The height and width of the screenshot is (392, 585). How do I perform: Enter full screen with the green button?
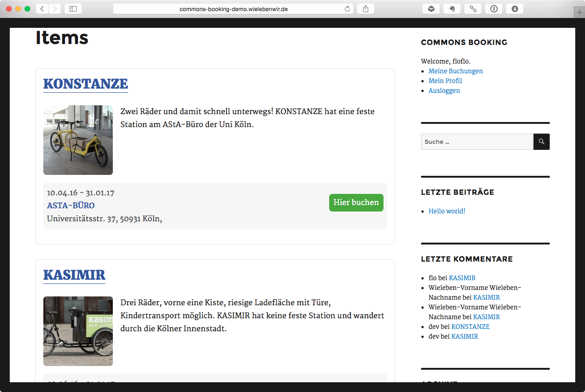click(27, 9)
